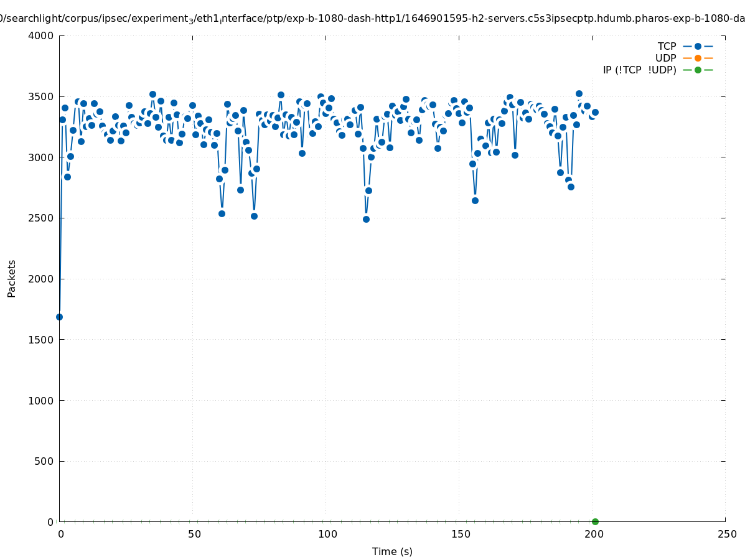Click the 150 x-axis tick label

click(460, 534)
